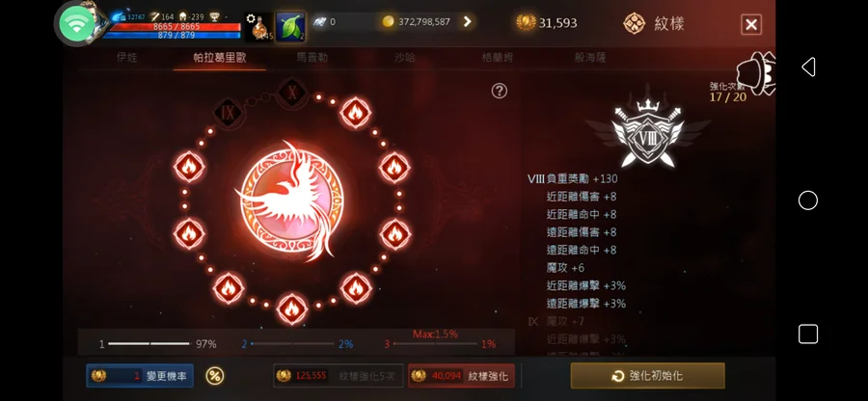Click the 97% probability bar
Image resolution: width=868 pixels, height=401 pixels.
pos(158,344)
